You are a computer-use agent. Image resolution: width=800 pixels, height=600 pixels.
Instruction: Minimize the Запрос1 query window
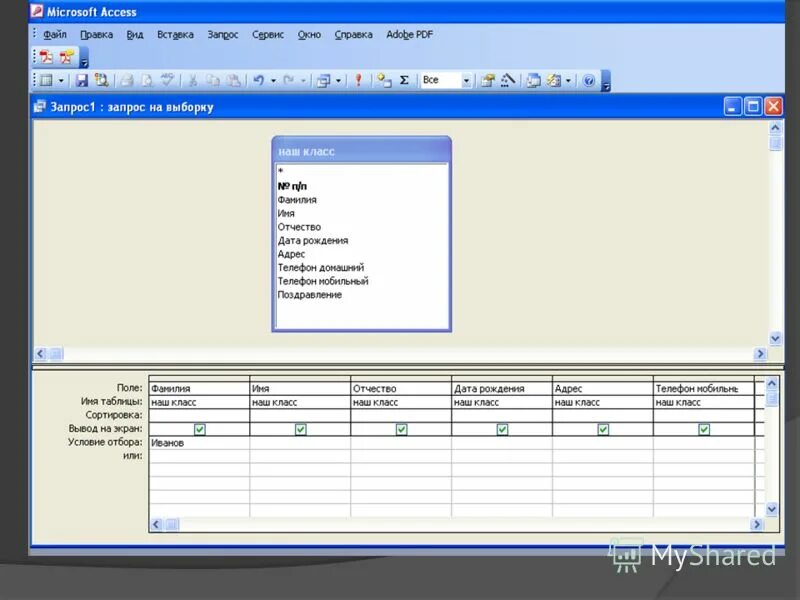(733, 107)
